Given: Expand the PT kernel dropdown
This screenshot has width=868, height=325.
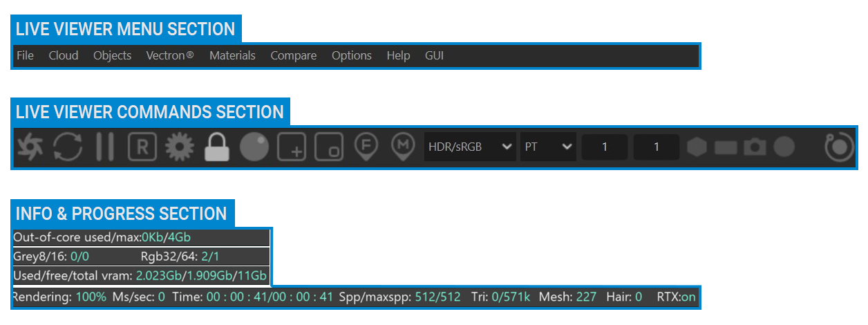Looking at the screenshot, I should [x=549, y=147].
